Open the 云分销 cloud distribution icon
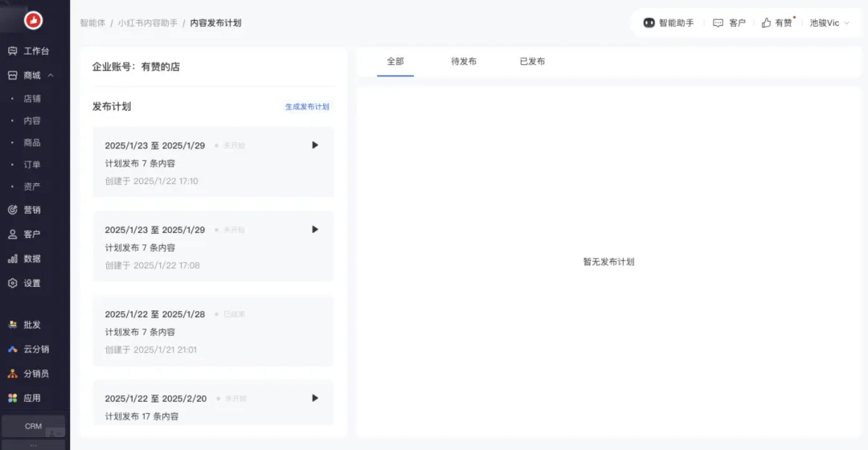 pyautogui.click(x=13, y=350)
